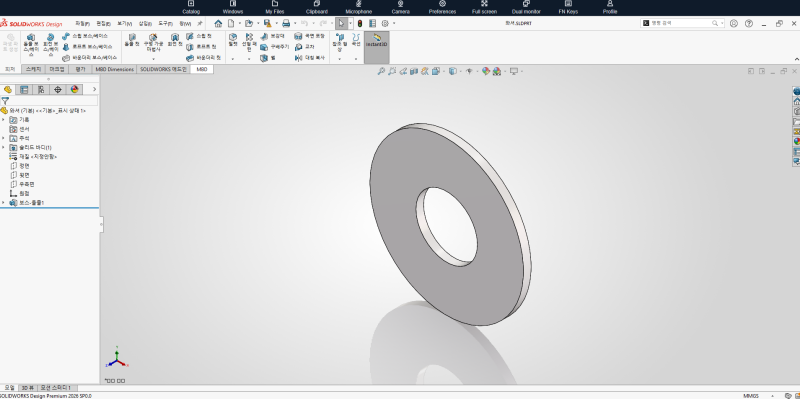
Task: Open the PropertyManager tab icon
Action: pyautogui.click(x=23, y=90)
